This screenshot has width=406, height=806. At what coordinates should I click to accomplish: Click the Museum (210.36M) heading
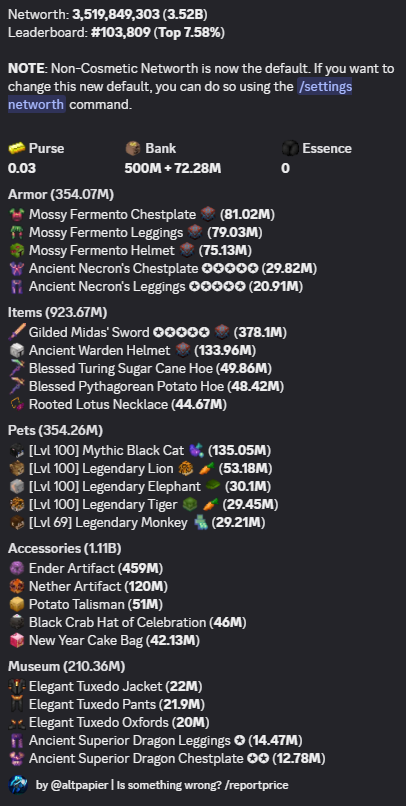(x=66, y=667)
